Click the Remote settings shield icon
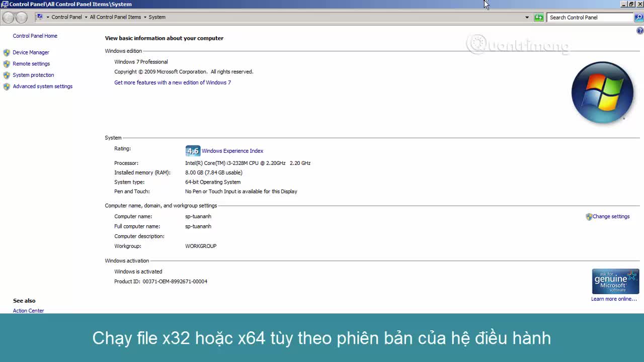 7,64
